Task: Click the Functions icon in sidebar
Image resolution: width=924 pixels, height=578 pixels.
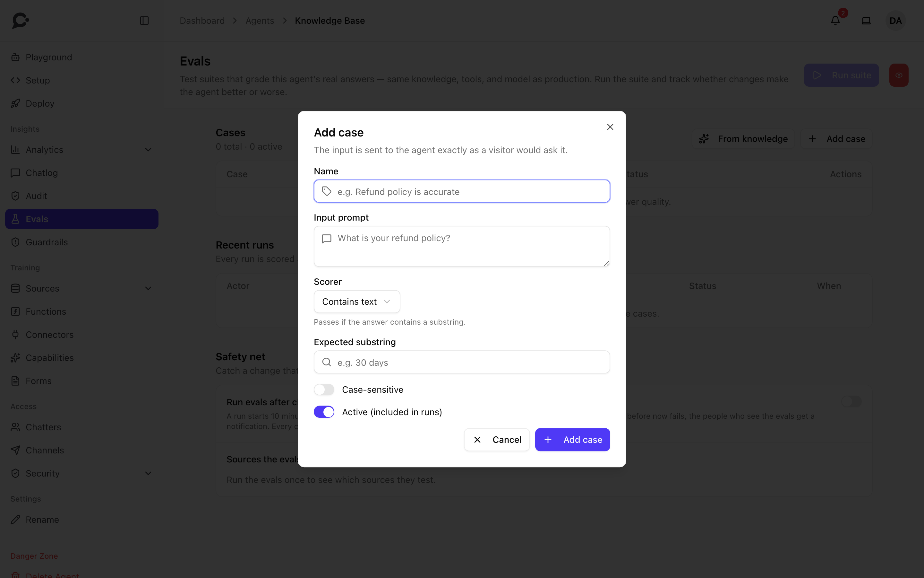Action: [15, 311]
